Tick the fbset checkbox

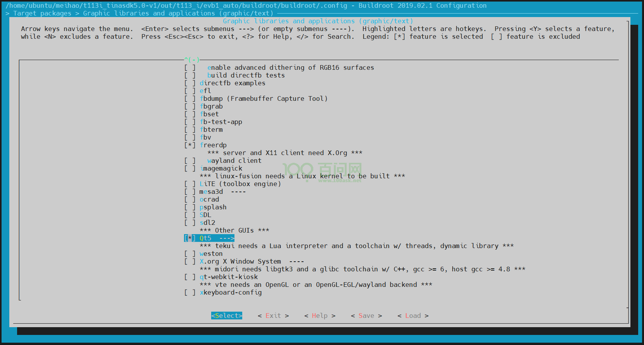(x=190, y=114)
